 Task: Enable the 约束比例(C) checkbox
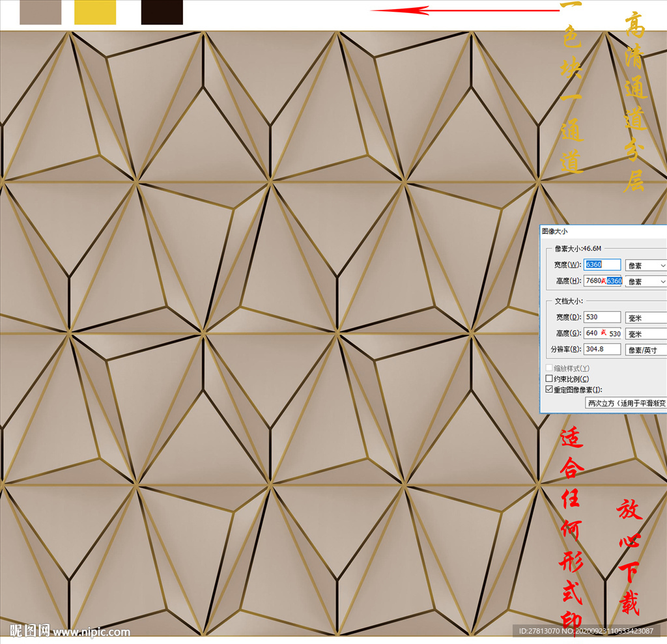point(549,378)
